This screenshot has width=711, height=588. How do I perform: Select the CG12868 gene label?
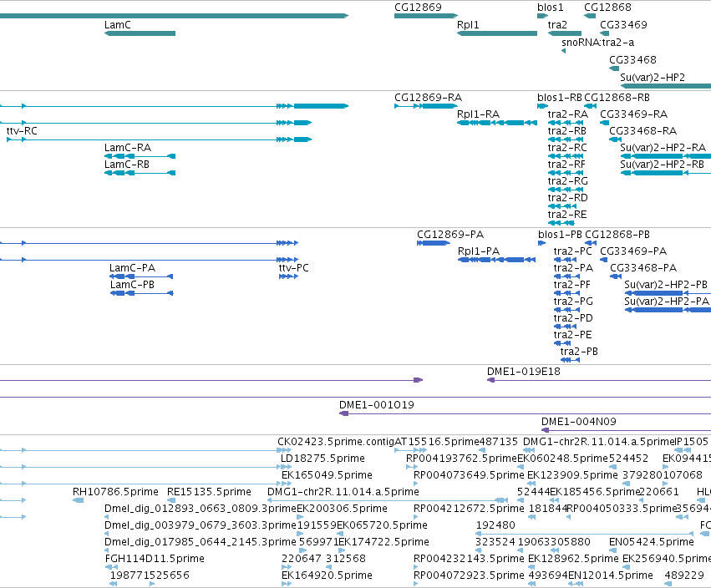(x=607, y=8)
